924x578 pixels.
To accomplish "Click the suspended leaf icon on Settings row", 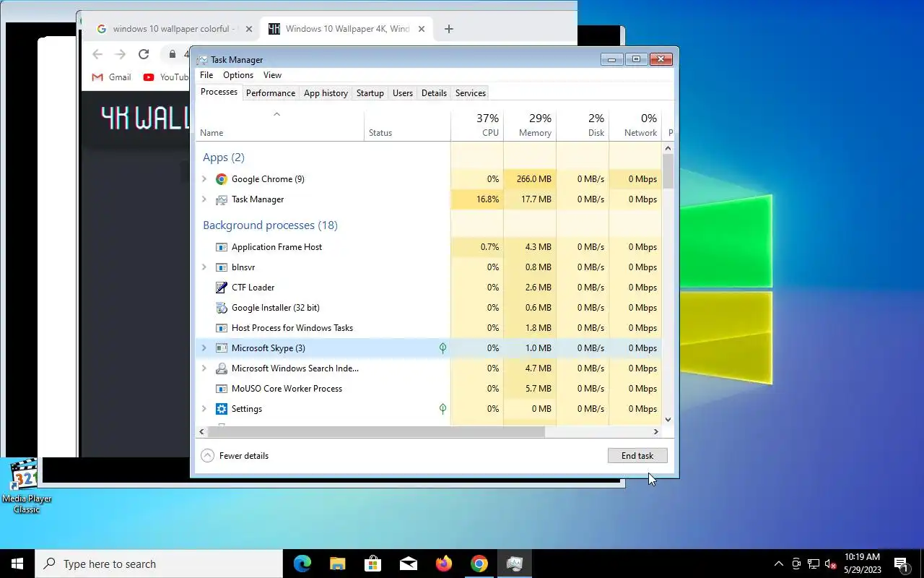I will point(443,409).
